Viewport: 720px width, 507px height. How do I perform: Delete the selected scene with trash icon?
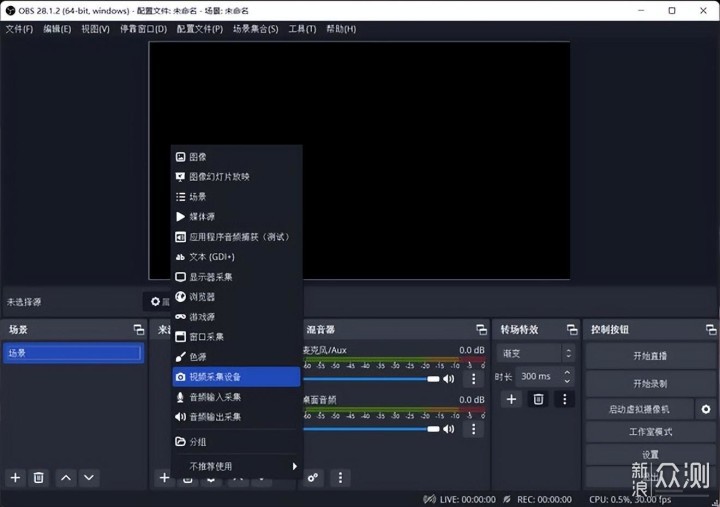pyautogui.click(x=39, y=478)
